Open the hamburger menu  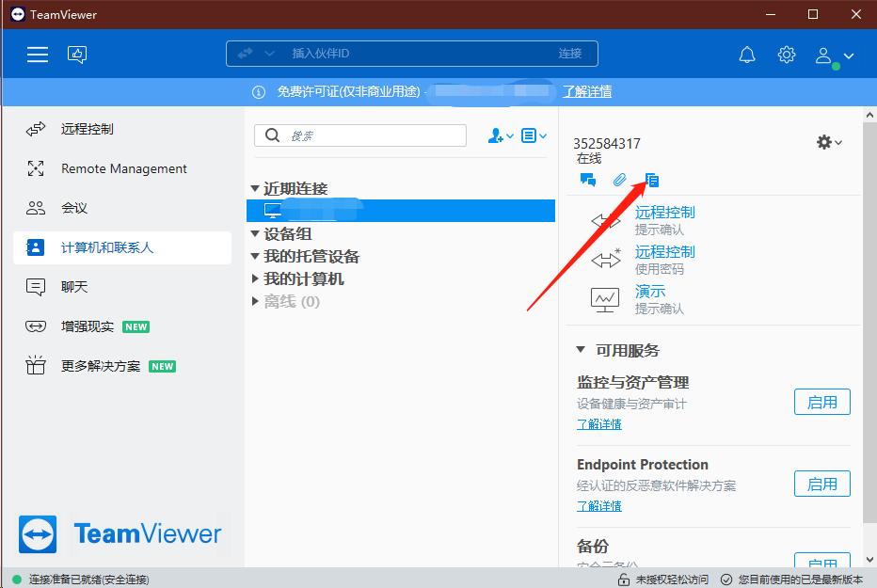pyautogui.click(x=38, y=55)
